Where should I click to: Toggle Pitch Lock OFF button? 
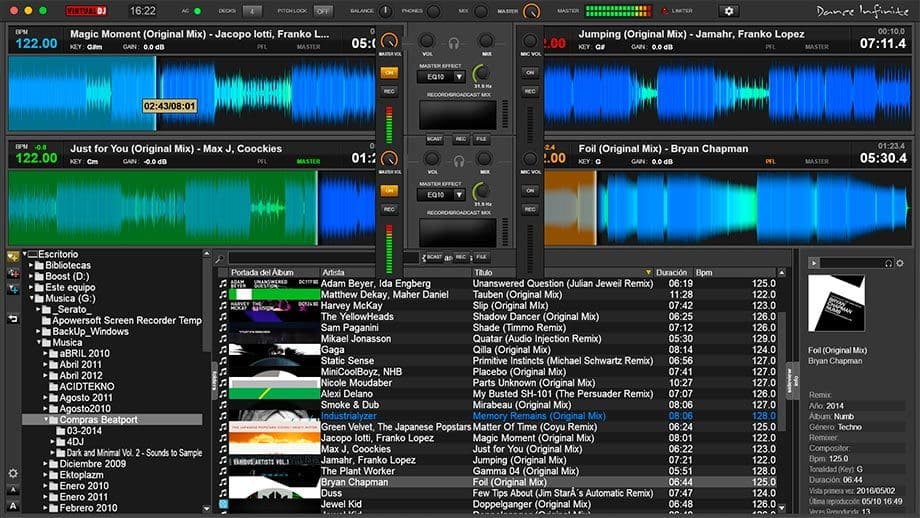[x=323, y=11]
